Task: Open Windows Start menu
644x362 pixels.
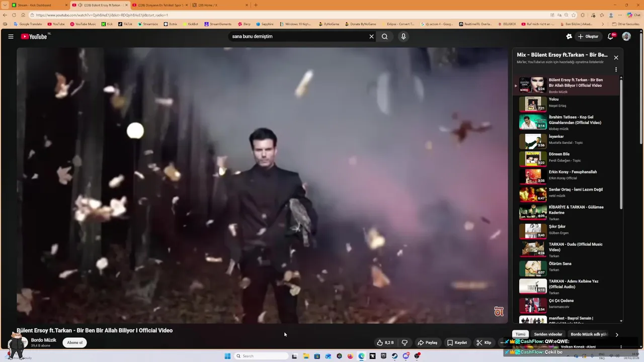Action: point(227,356)
